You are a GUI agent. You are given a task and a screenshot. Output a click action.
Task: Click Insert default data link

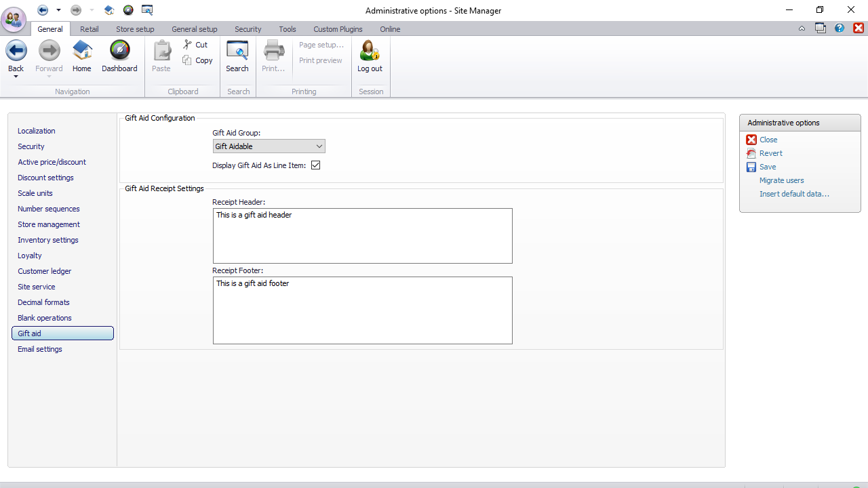794,194
